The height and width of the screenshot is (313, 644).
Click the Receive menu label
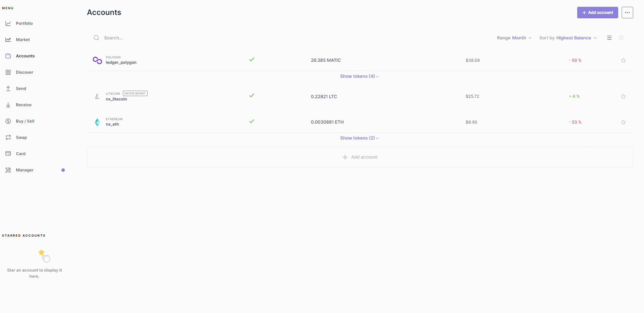24,105
